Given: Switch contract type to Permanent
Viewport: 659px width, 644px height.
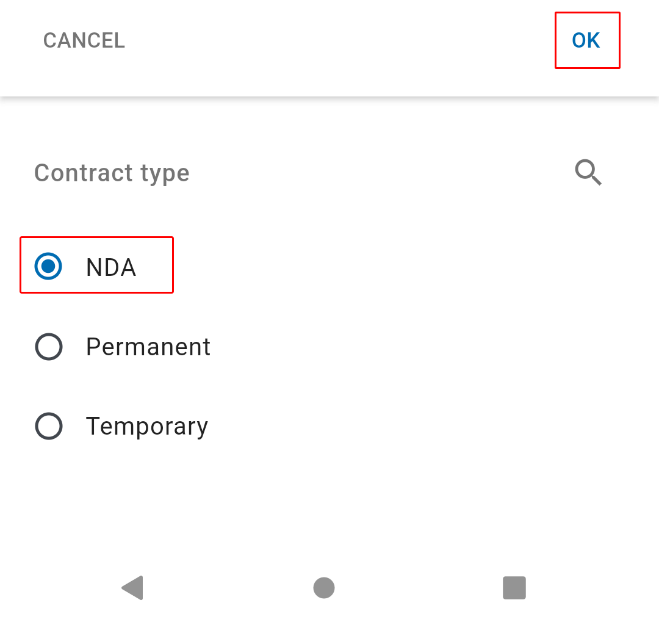Looking at the screenshot, I should point(123,347).
